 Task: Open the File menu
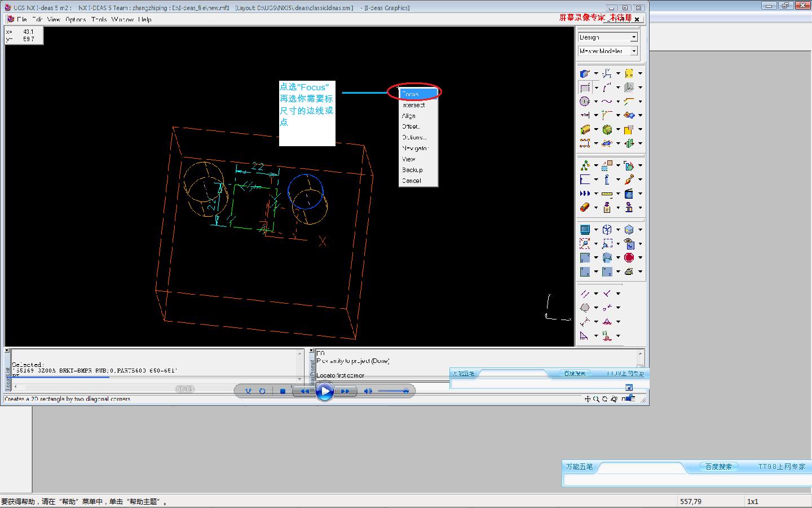(x=22, y=19)
